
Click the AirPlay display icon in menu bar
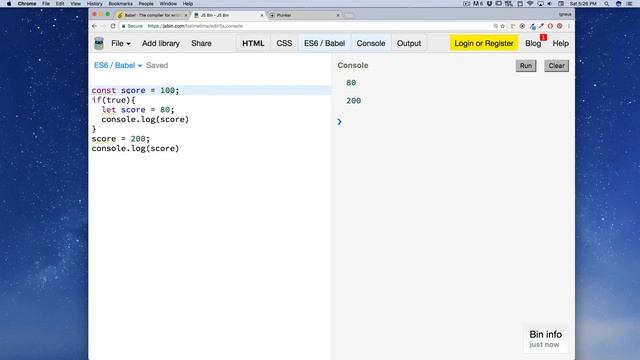coord(540,4)
